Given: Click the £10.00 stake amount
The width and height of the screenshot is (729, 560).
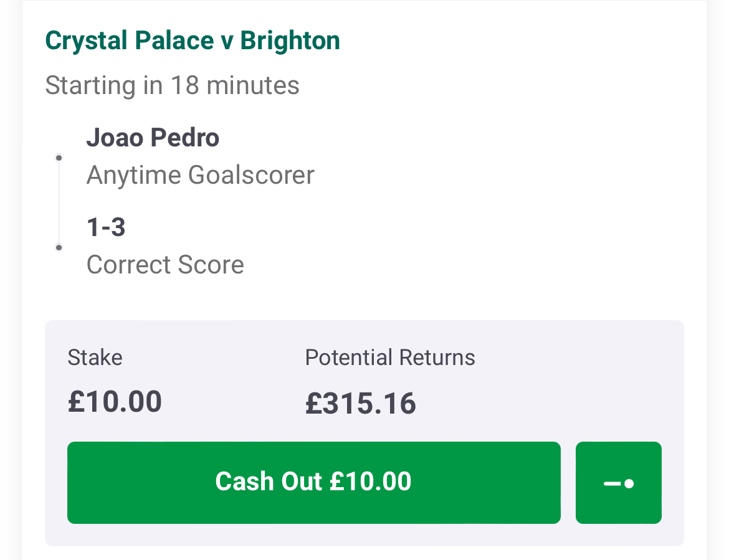Looking at the screenshot, I should [115, 402].
